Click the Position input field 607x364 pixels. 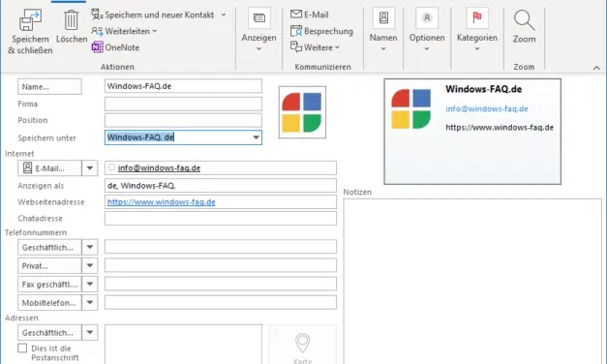(x=183, y=120)
